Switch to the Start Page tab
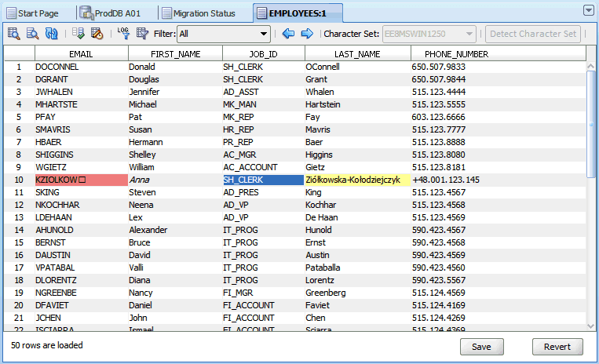 (x=33, y=13)
